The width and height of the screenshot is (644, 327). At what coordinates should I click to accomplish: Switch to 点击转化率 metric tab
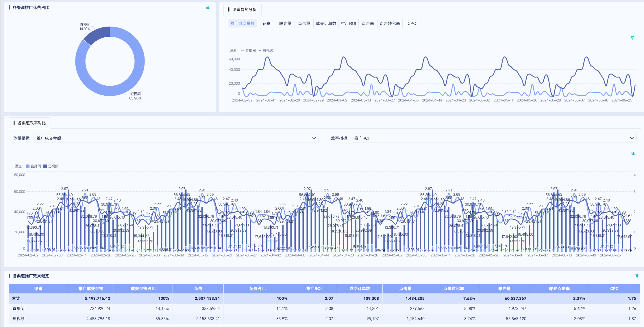[x=390, y=23]
